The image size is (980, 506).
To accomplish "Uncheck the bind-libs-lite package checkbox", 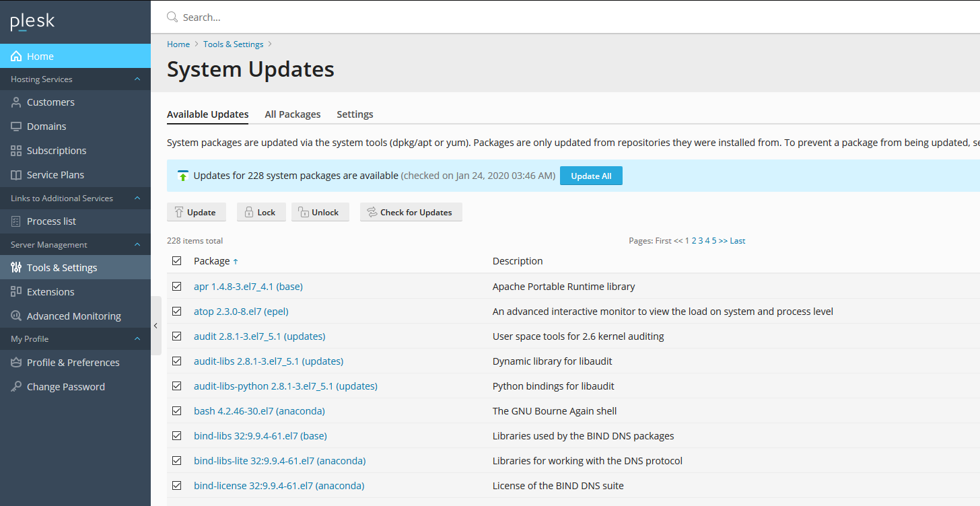I will [177, 461].
